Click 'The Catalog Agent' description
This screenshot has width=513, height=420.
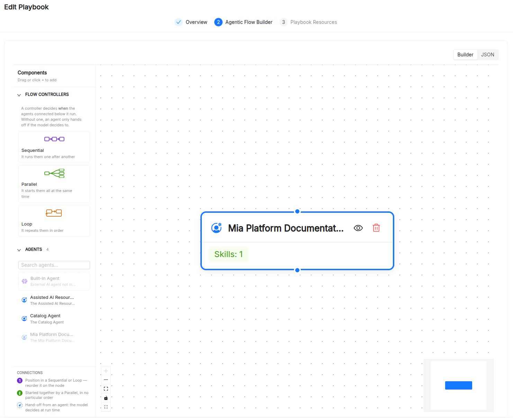pos(47,322)
